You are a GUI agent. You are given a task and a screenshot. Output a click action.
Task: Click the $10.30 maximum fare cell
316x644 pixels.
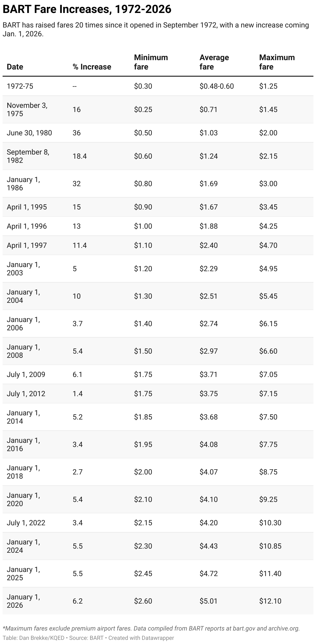(270, 523)
